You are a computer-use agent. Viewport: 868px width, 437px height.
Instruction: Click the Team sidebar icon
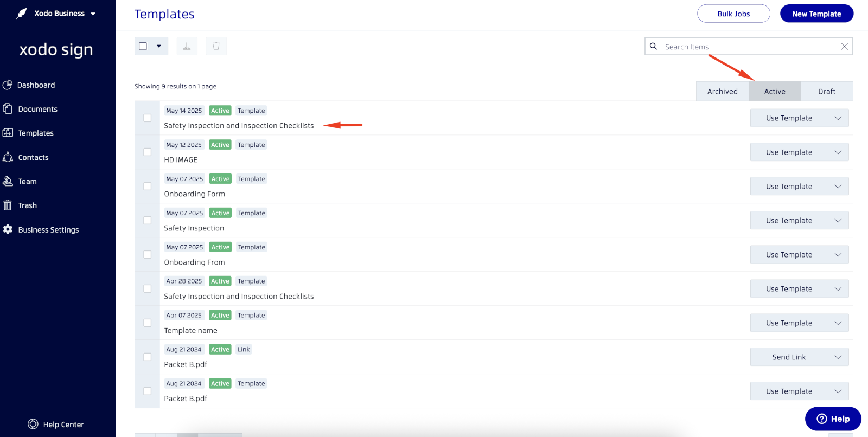click(x=8, y=181)
